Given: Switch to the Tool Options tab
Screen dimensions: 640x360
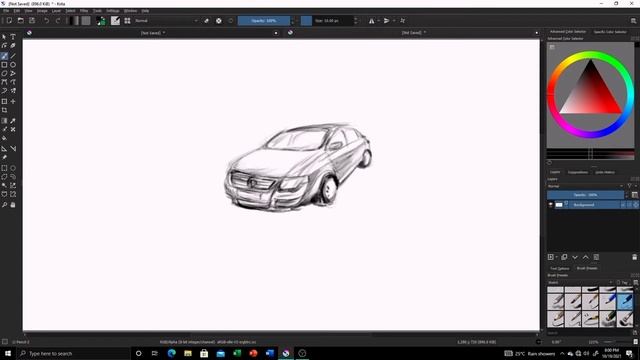Looking at the screenshot, I should tap(559, 269).
